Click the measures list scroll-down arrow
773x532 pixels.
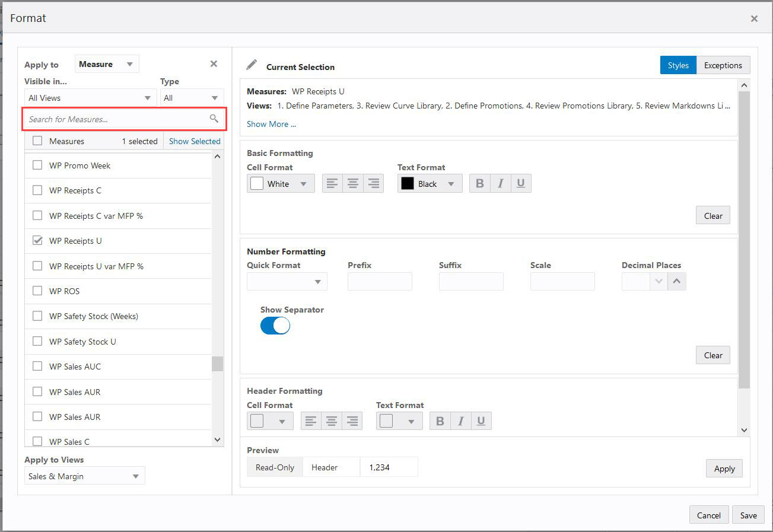click(x=217, y=439)
